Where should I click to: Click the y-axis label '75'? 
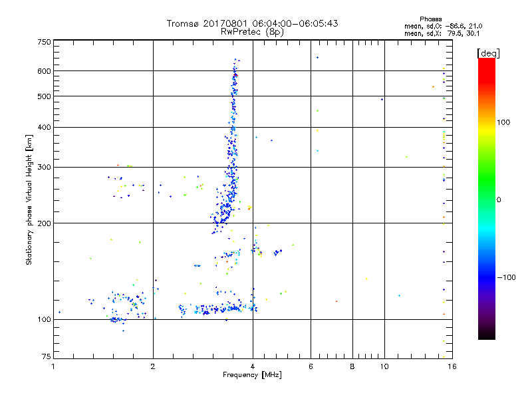pyautogui.click(x=46, y=356)
